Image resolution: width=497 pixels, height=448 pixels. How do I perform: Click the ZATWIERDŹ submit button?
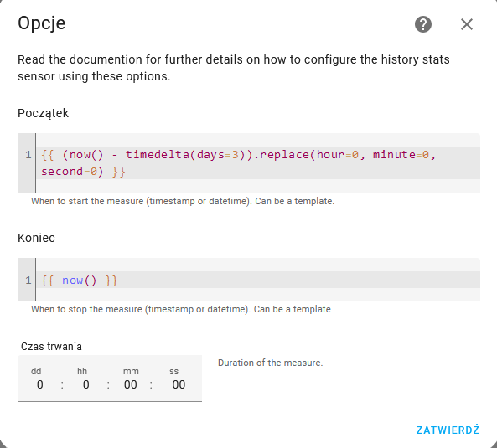point(448,430)
